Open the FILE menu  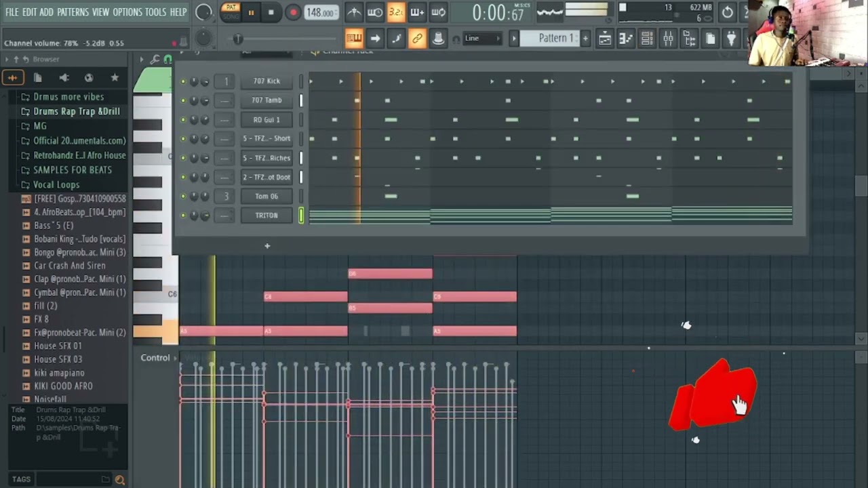(12, 12)
